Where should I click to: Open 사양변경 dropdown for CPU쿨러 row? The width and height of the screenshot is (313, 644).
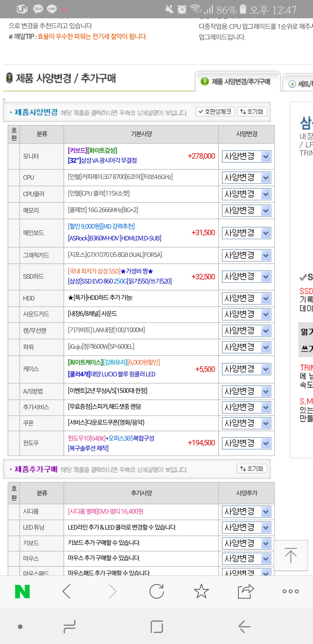click(x=246, y=194)
